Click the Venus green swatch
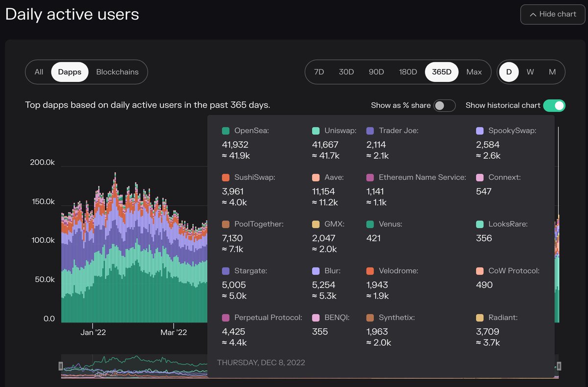The height and width of the screenshot is (387, 588). click(370, 224)
